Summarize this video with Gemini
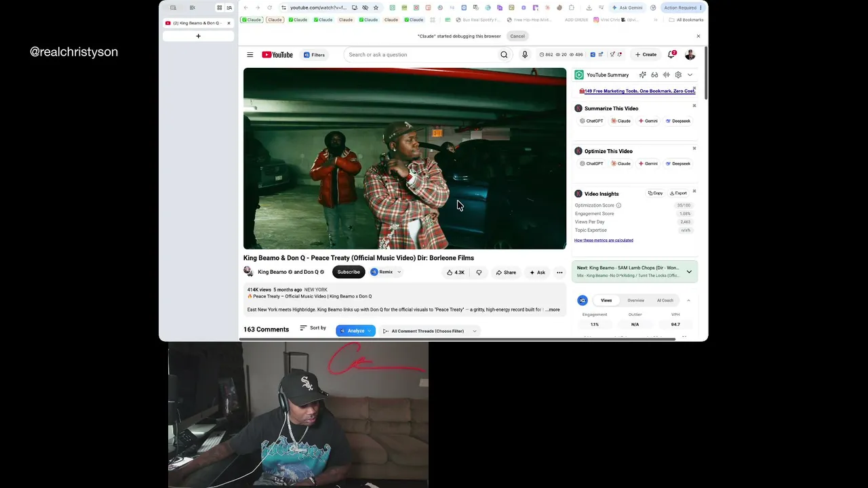 (x=648, y=121)
